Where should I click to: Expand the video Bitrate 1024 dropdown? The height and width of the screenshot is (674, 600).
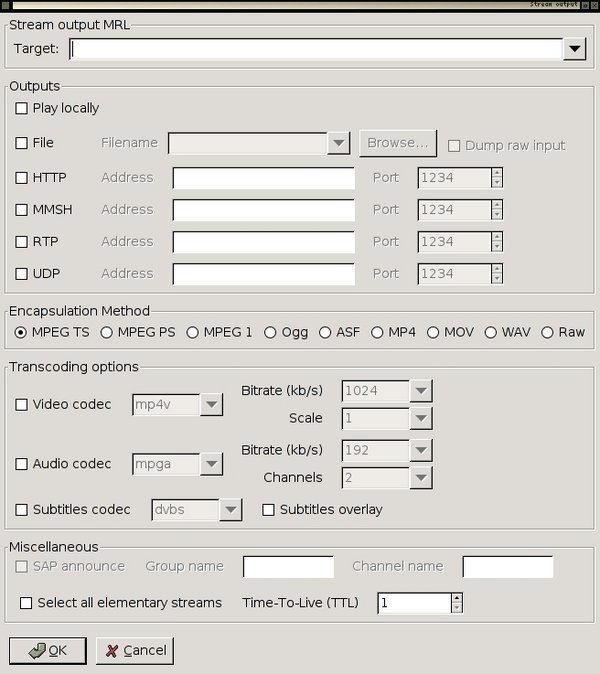(421, 391)
